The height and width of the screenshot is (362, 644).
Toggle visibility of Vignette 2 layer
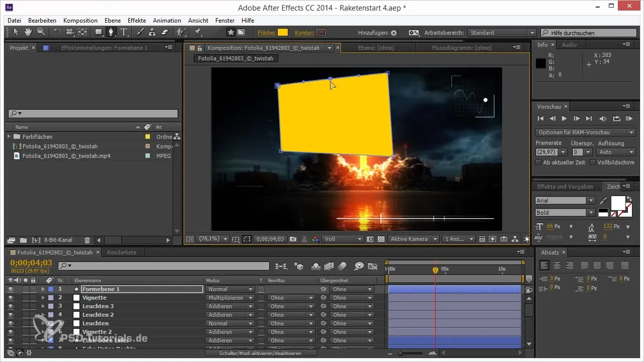pos(10,332)
